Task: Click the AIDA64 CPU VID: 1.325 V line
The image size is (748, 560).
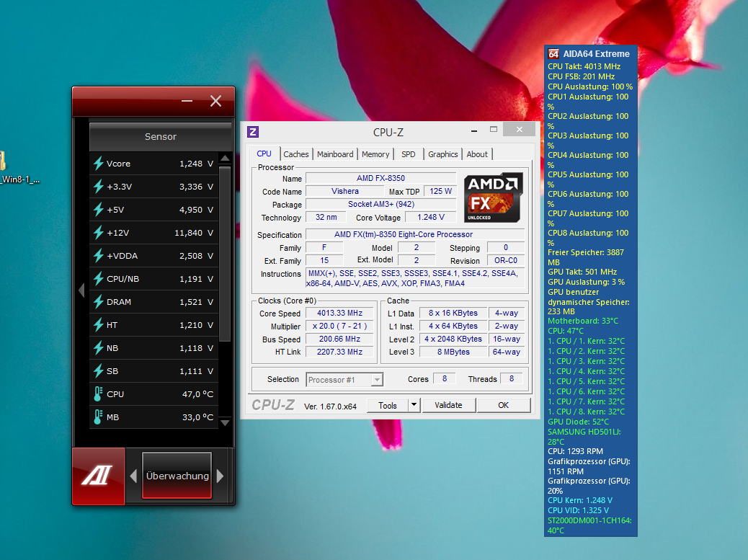Action: (x=578, y=510)
